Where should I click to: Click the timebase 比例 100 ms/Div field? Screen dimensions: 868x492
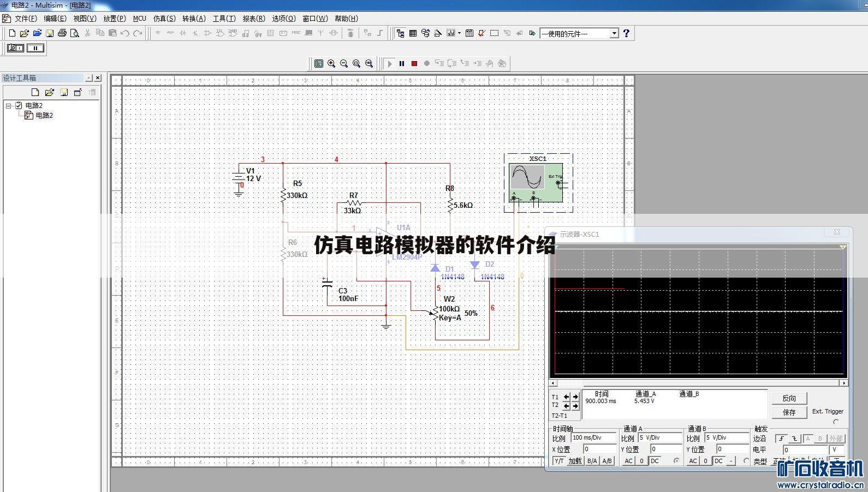(x=594, y=437)
